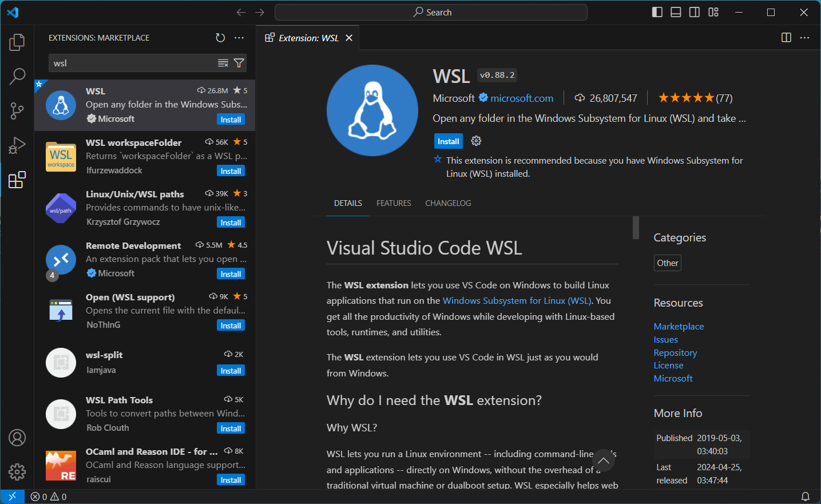
Task: Open the Accounts menu icon
Action: pyautogui.click(x=17, y=438)
